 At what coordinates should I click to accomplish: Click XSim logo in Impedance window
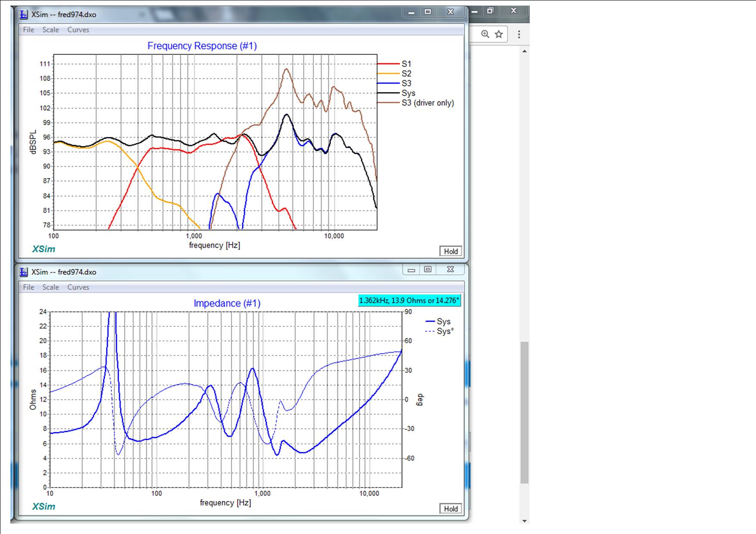[x=44, y=506]
